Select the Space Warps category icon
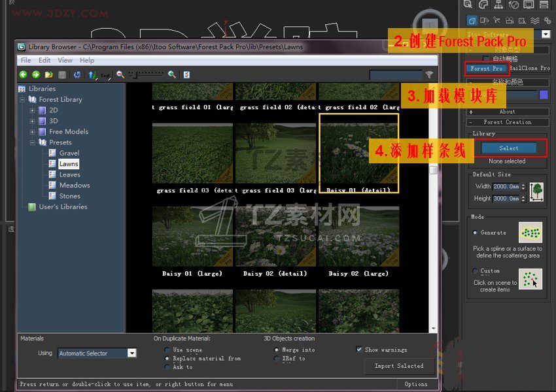The image size is (556, 392). point(534,21)
